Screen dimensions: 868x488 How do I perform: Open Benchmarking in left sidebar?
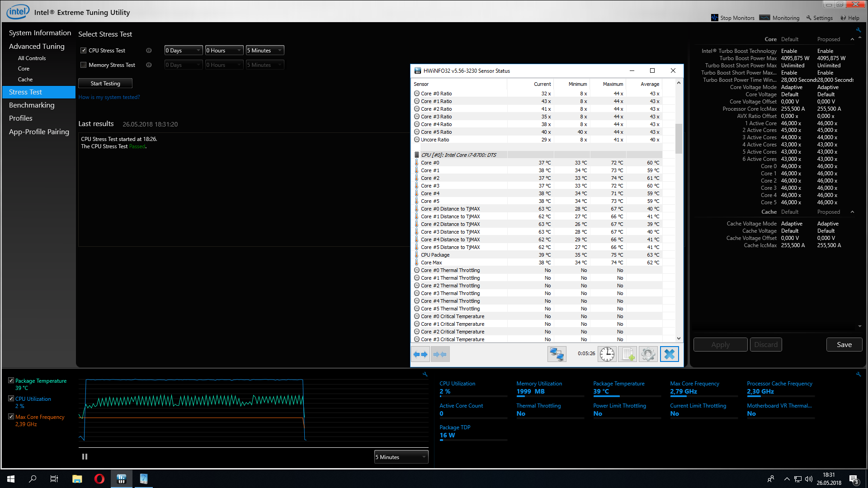(32, 105)
